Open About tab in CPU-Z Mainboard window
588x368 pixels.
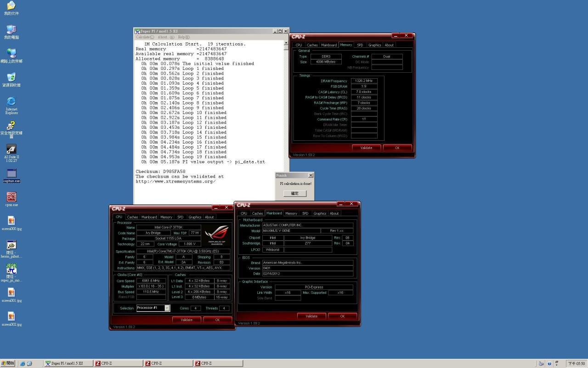click(334, 213)
